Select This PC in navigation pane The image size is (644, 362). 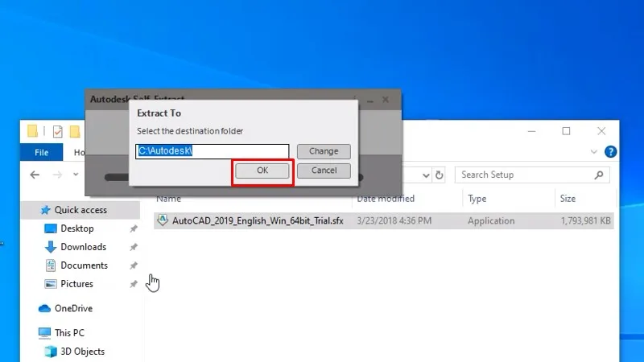pyautogui.click(x=69, y=333)
